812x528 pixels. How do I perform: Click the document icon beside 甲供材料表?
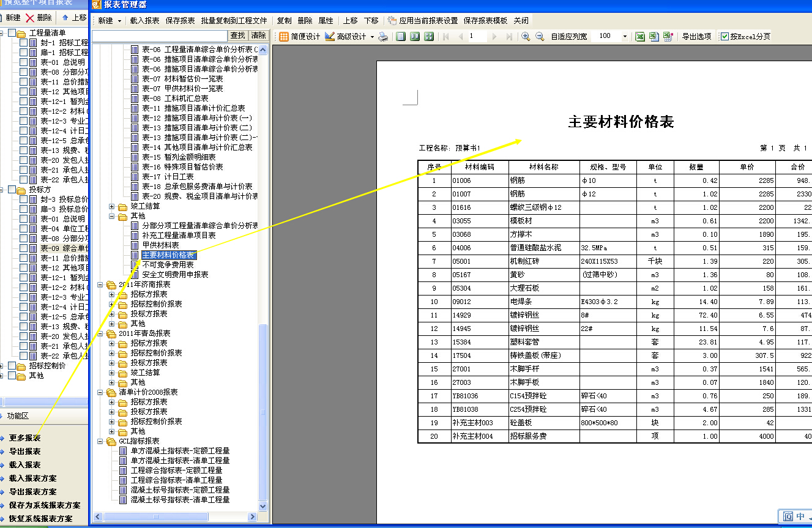coord(136,245)
